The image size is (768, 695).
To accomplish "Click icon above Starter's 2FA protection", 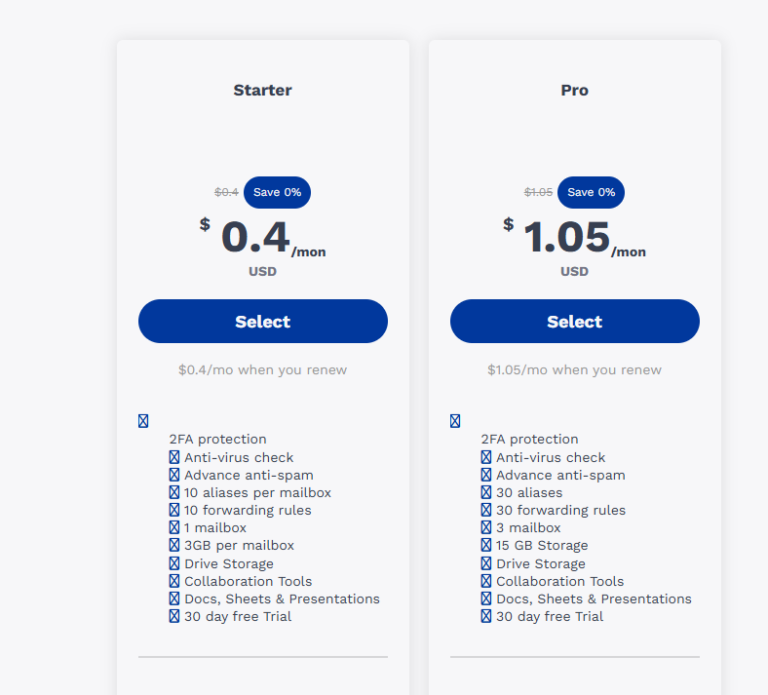I will (143, 421).
